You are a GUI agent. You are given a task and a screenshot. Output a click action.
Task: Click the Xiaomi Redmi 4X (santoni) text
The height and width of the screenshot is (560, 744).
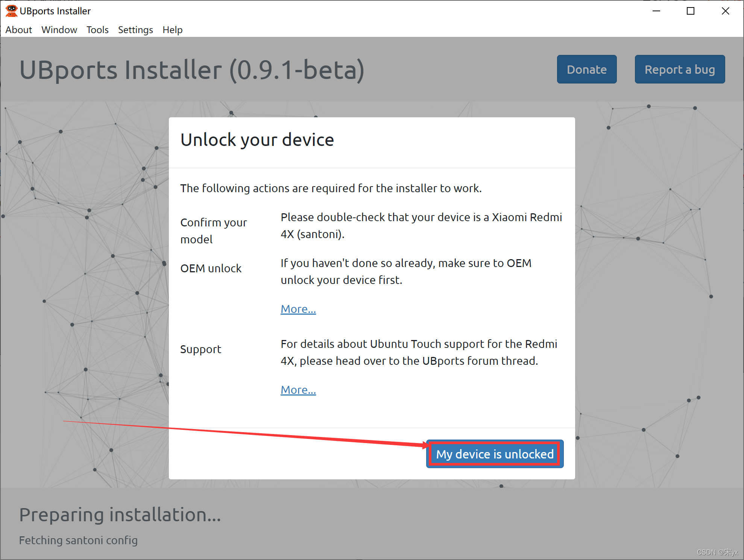point(421,225)
